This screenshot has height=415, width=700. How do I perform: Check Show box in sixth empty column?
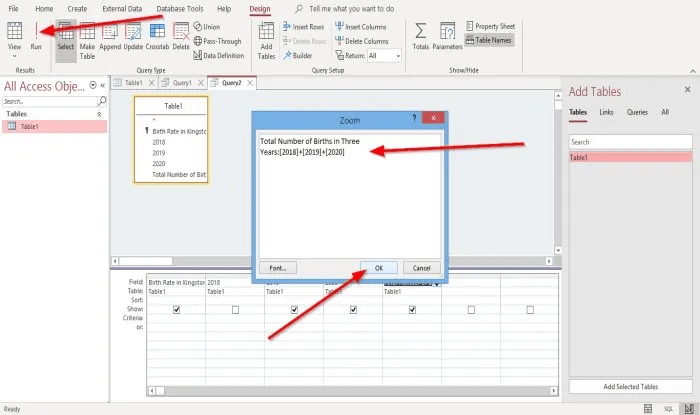[x=471, y=310]
